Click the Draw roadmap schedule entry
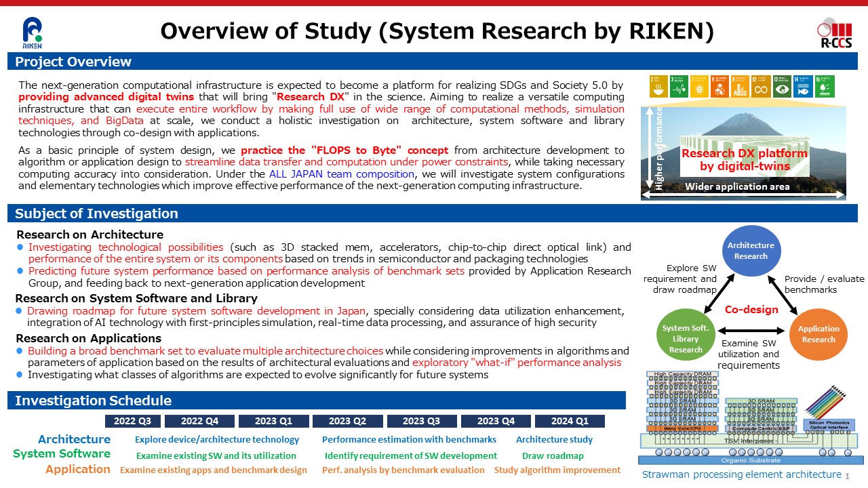The height and width of the screenshot is (488, 868). [x=553, y=456]
